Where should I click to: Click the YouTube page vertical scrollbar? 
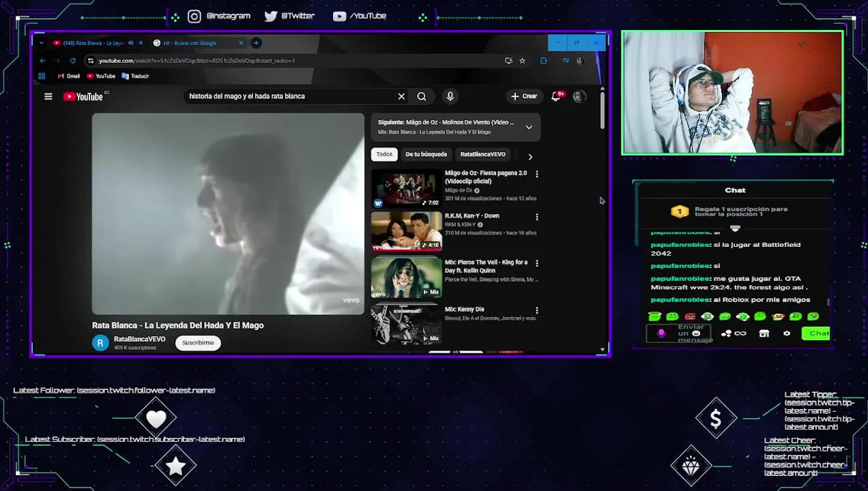(x=603, y=109)
